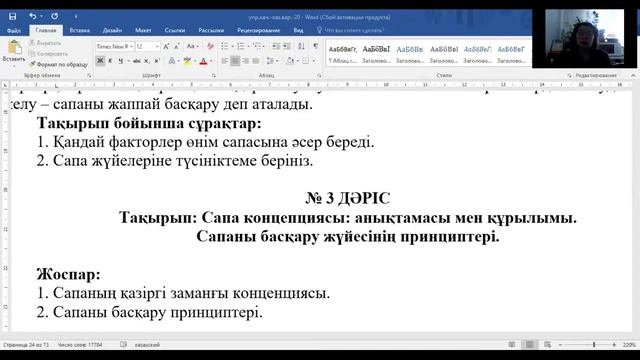The image size is (640, 360).
Task: Switch to the Вид tab
Action: point(298,30)
